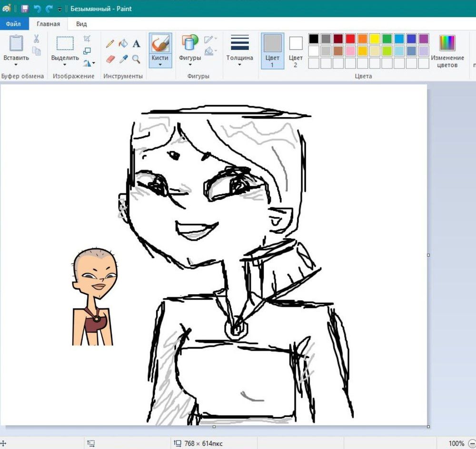Select Цвет 2 background color button
Image resolution: width=476 pixels, height=449 pixels.
[x=296, y=50]
